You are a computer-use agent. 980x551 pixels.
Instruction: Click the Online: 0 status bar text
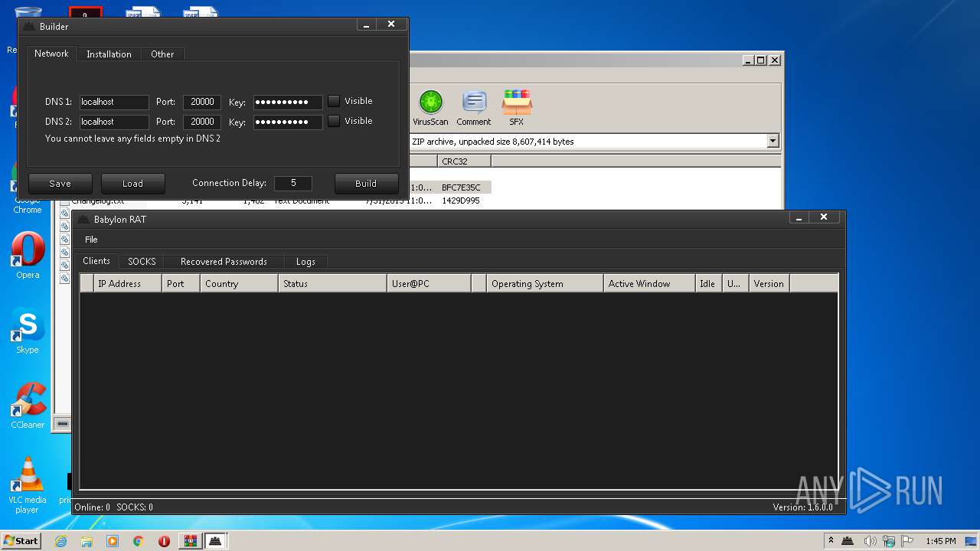tap(92, 507)
